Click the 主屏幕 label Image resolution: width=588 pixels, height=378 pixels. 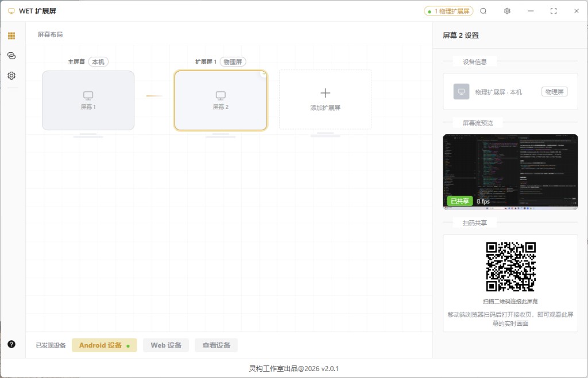point(76,62)
